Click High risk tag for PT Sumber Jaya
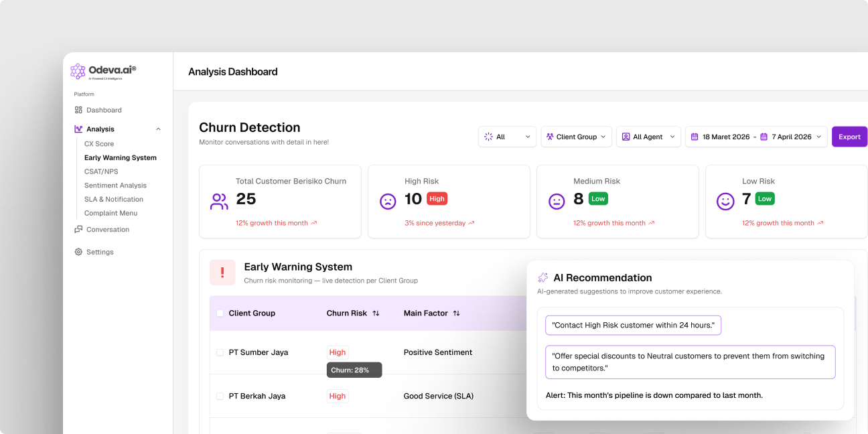Image resolution: width=868 pixels, height=434 pixels. 338,352
